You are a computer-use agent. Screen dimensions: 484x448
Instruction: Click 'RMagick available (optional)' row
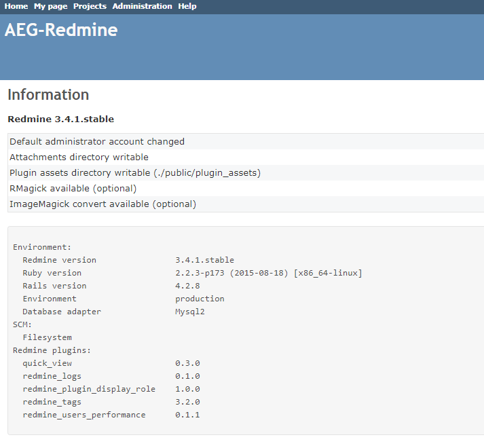click(246, 189)
